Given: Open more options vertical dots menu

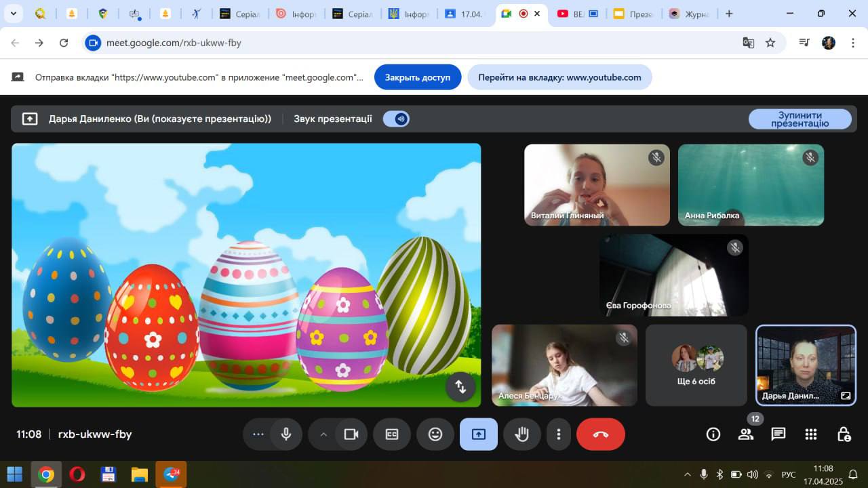Looking at the screenshot, I should click(x=558, y=434).
